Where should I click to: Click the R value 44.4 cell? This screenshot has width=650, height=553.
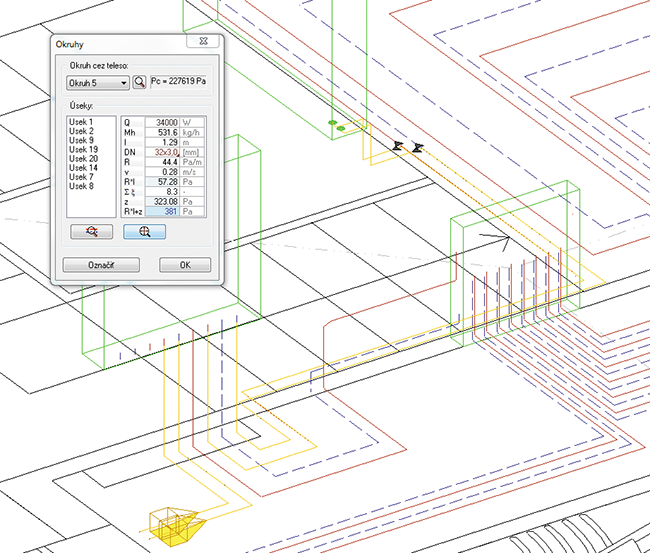(x=162, y=162)
